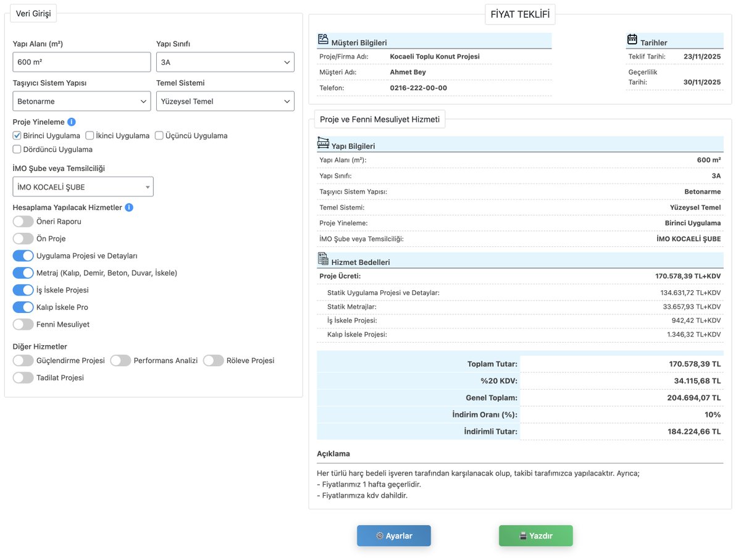The height and width of the screenshot is (560, 741).
Task: Turn off the Metraj toggle
Action: (23, 273)
